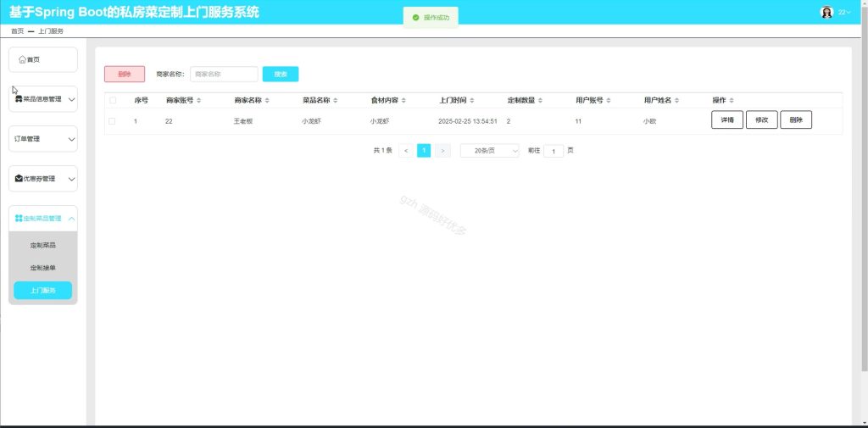Open the 20条/页 page size dropdown
This screenshot has height=428, width=868.
point(489,151)
